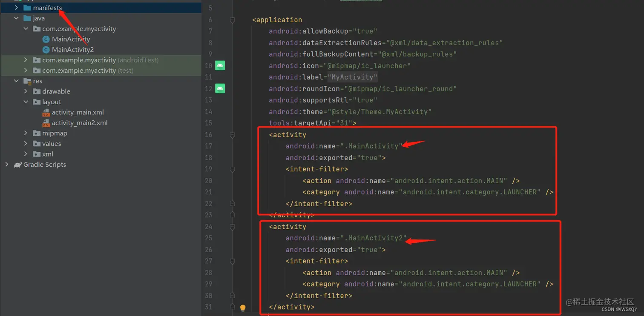Click "android.intent.category.LAUNCHER" on line 21
The image size is (644, 316).
[x=469, y=192]
